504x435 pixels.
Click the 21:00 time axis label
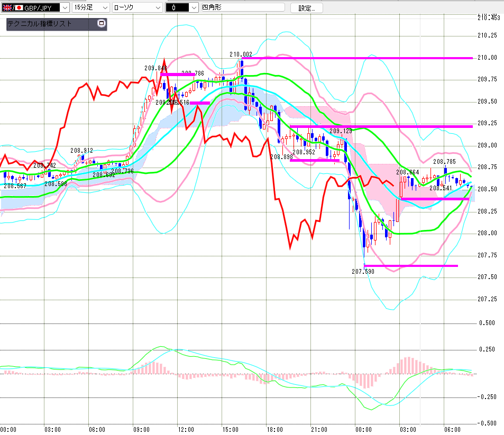pyautogui.click(x=319, y=430)
